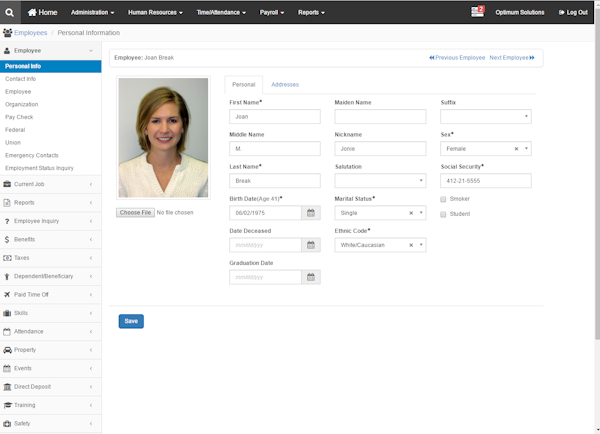Click the Home icon in top navbar
The width and height of the screenshot is (600, 434).
[32, 12]
